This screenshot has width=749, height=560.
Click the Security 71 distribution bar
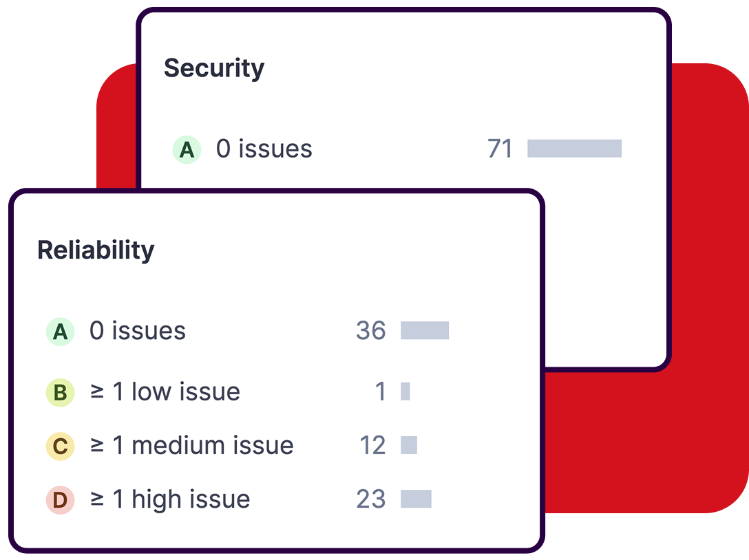(x=574, y=149)
